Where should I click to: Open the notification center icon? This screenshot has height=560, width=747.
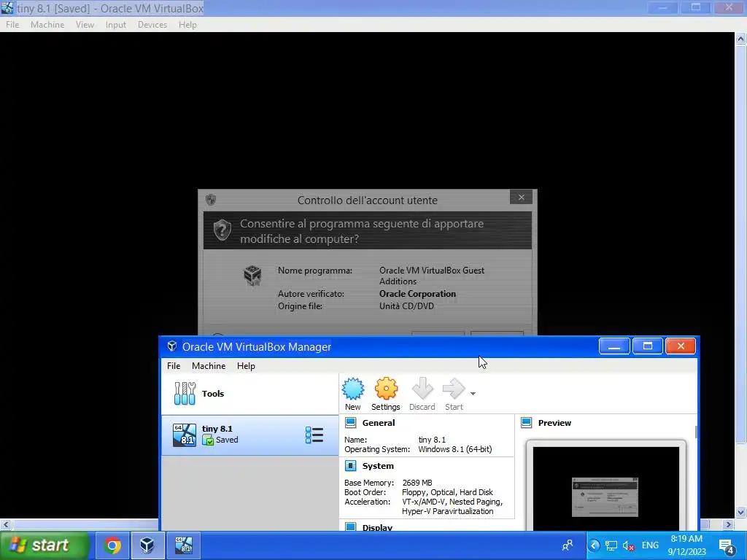pyautogui.click(x=726, y=545)
